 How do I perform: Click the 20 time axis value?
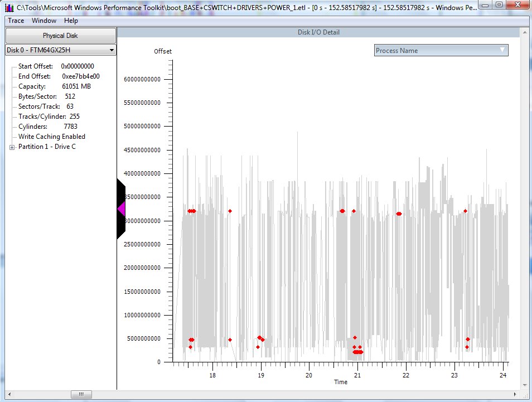(309, 375)
